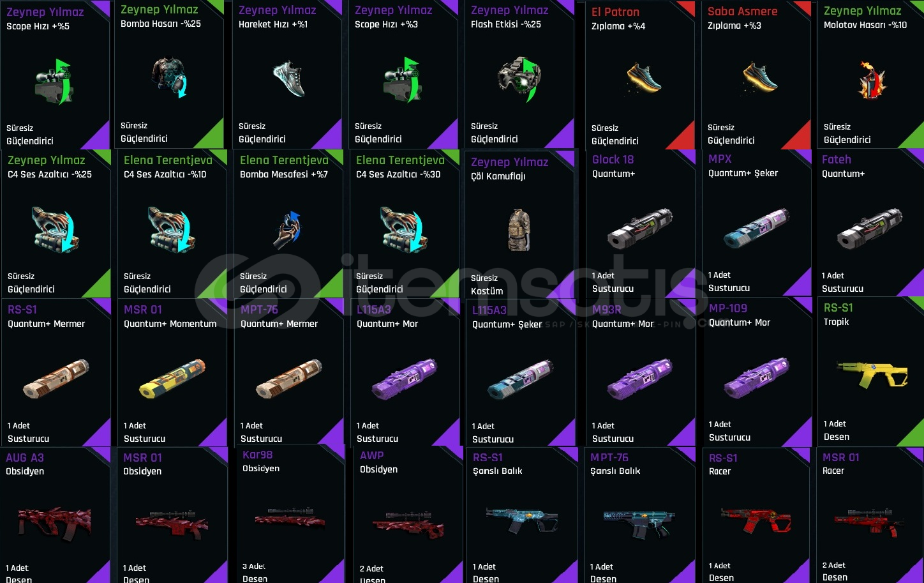This screenshot has height=583, width=924.
Task: Select Saba Asmere Zıplama +%3 shoe icon
Action: pyautogui.click(x=759, y=76)
